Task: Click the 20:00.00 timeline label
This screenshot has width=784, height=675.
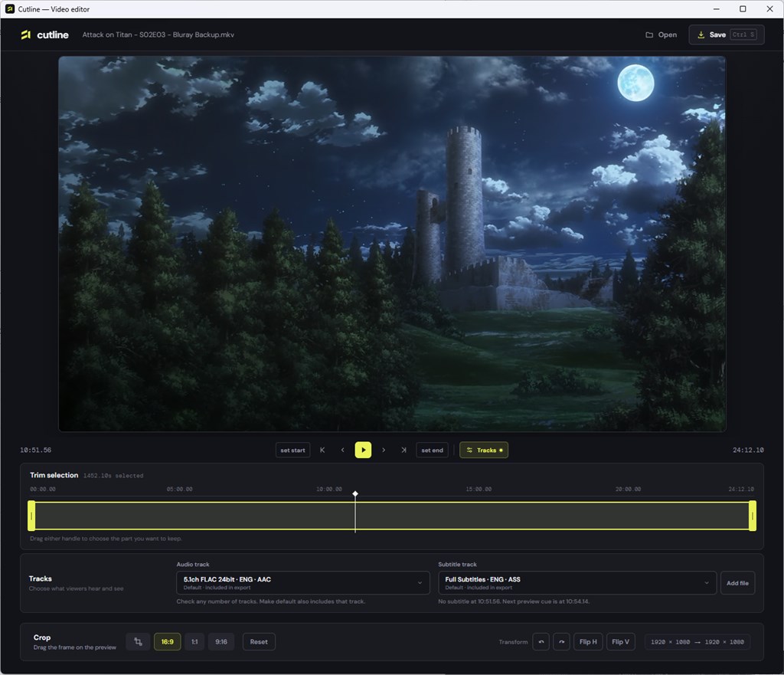Action: (628, 489)
